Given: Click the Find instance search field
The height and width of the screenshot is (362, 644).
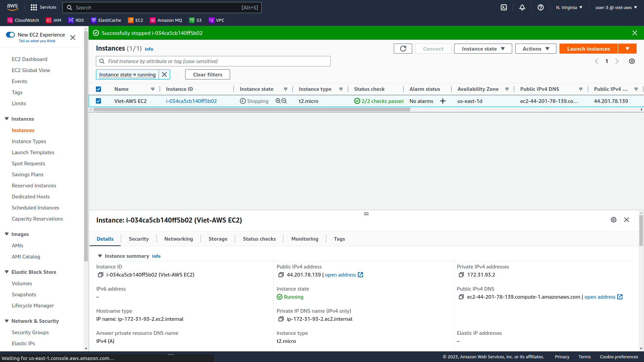Looking at the screenshot, I should coord(213,61).
